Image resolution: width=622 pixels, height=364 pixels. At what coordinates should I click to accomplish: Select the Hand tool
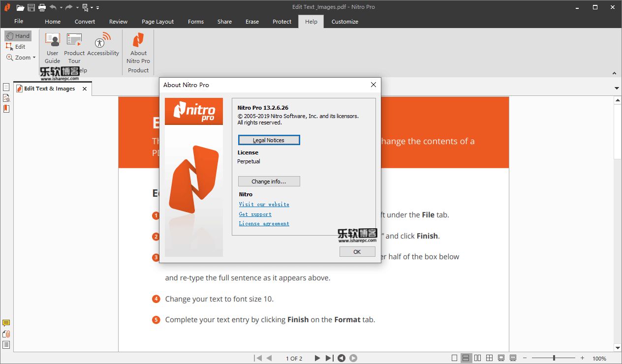click(18, 36)
